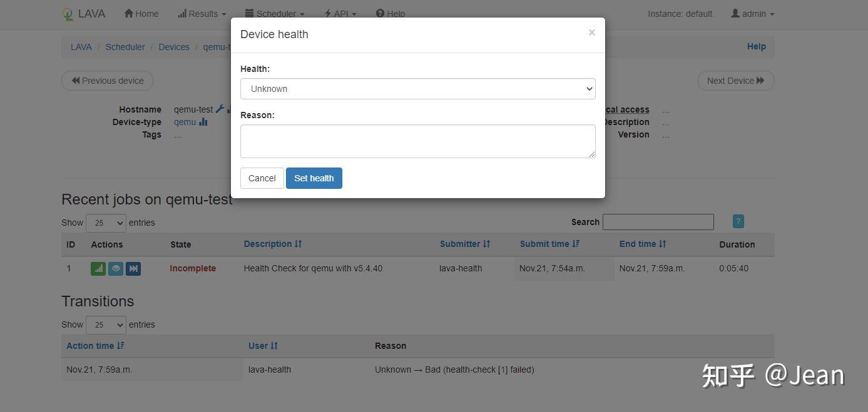Open job results via green signal icon
868x412 pixels.
[x=98, y=269]
